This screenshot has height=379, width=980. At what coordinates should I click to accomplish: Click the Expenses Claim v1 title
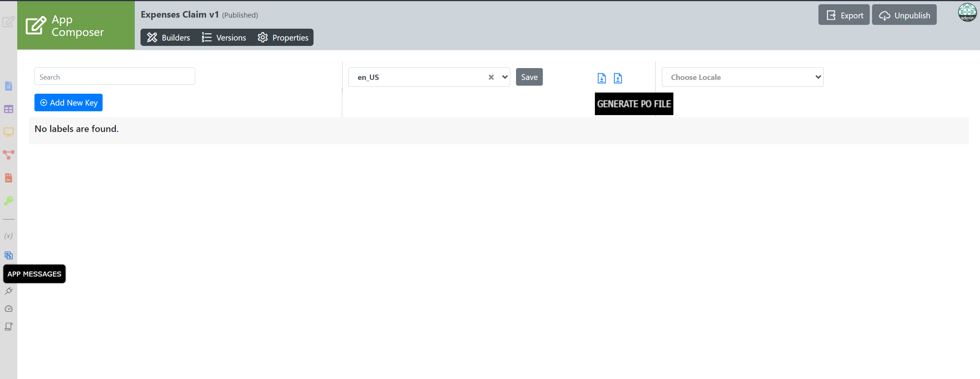coord(180,15)
